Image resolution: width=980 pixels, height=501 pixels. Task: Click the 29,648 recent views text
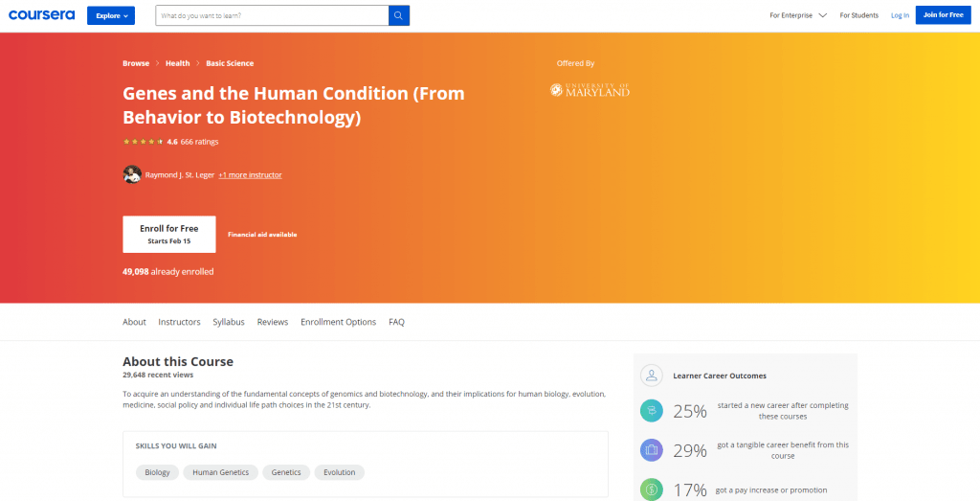158,376
